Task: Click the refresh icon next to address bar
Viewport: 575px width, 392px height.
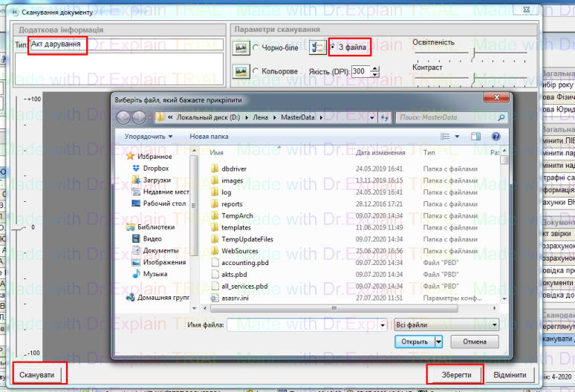Action: pos(384,117)
